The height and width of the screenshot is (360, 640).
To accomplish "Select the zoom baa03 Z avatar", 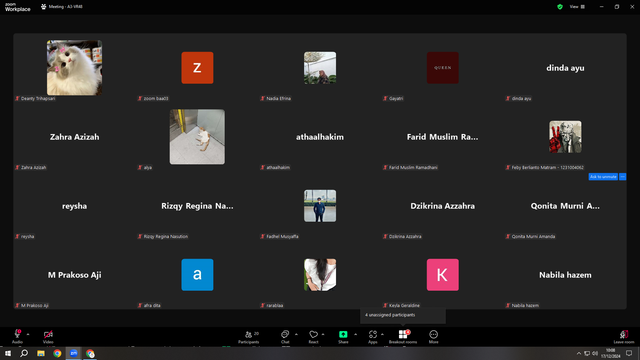I will 197,68.
